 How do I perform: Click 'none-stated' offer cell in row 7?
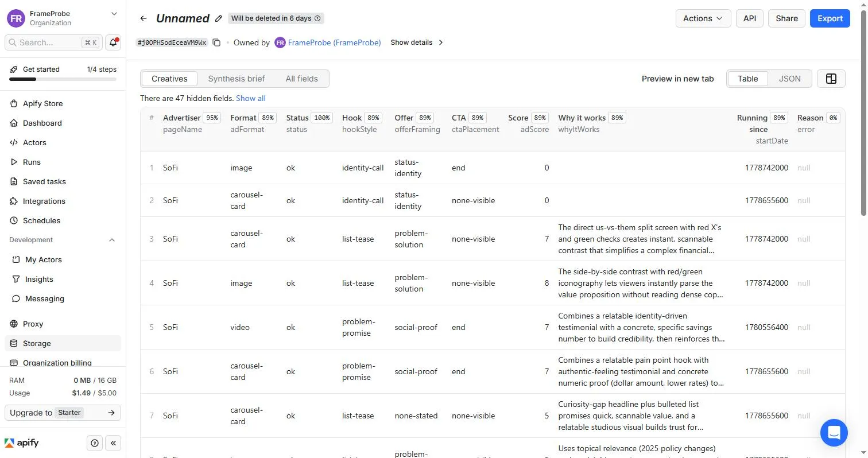416,416
